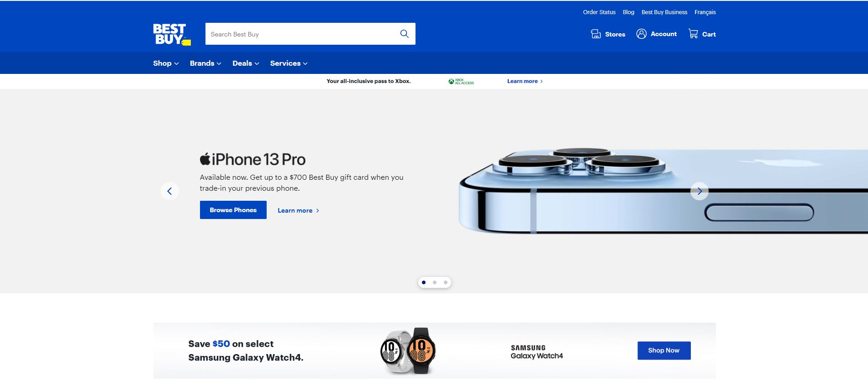
Task: Switch language to Français
Action: (705, 12)
